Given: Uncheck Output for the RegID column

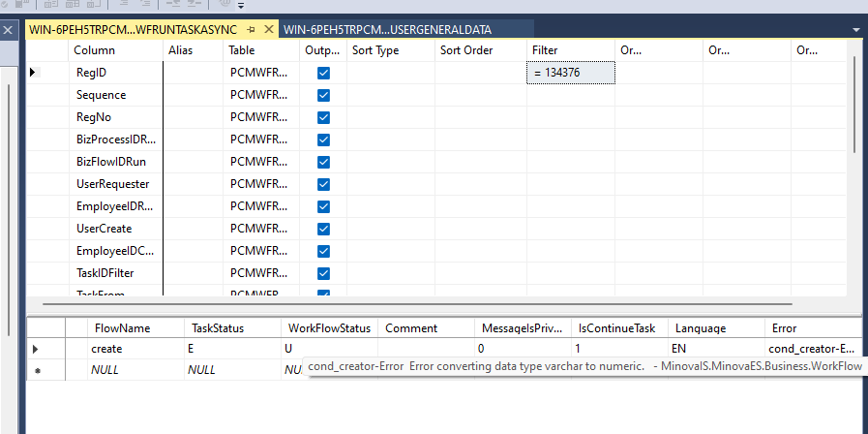Looking at the screenshot, I should coord(323,73).
